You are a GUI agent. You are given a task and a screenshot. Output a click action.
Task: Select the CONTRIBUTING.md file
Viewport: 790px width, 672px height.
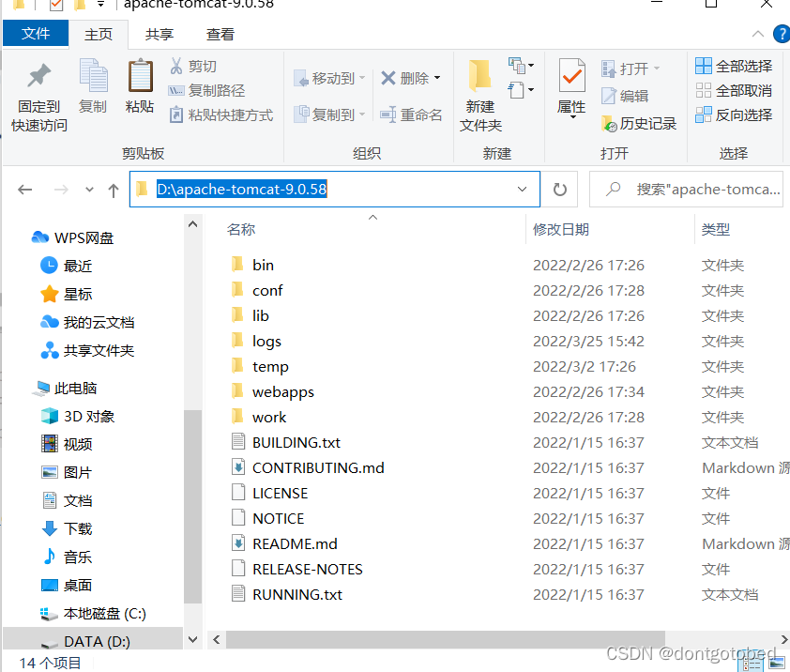[308, 467]
